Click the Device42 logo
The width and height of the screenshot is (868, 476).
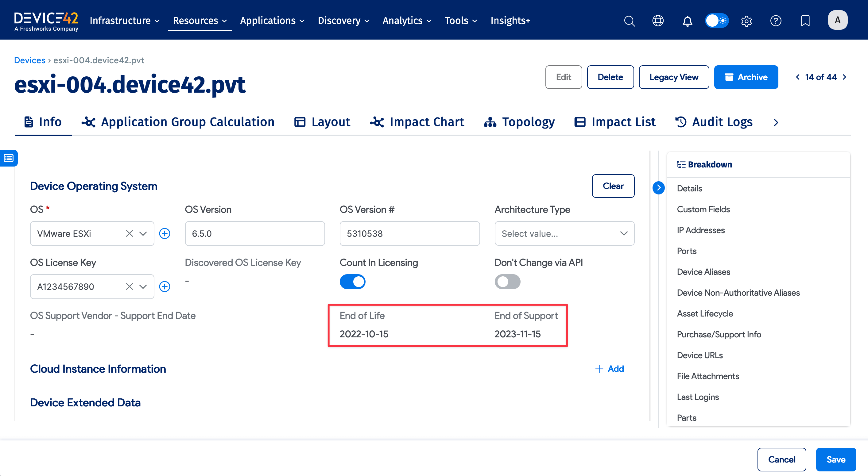46,20
